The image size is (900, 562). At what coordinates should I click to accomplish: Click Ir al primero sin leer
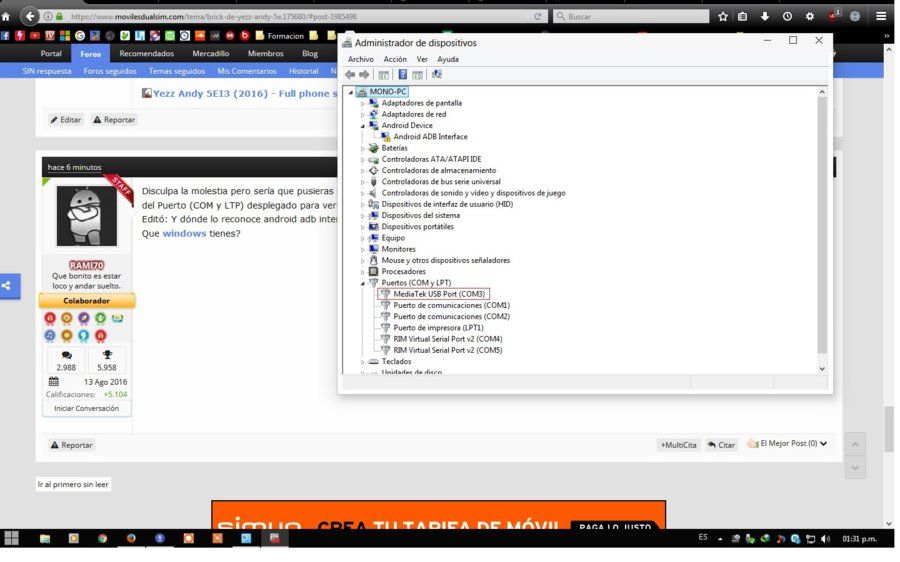[73, 485]
